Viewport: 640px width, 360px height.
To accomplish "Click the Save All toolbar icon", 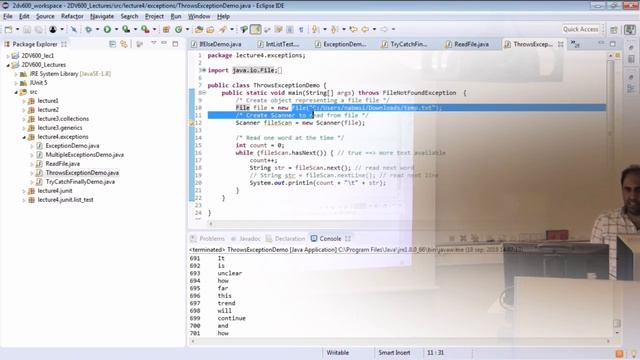I will (38, 29).
